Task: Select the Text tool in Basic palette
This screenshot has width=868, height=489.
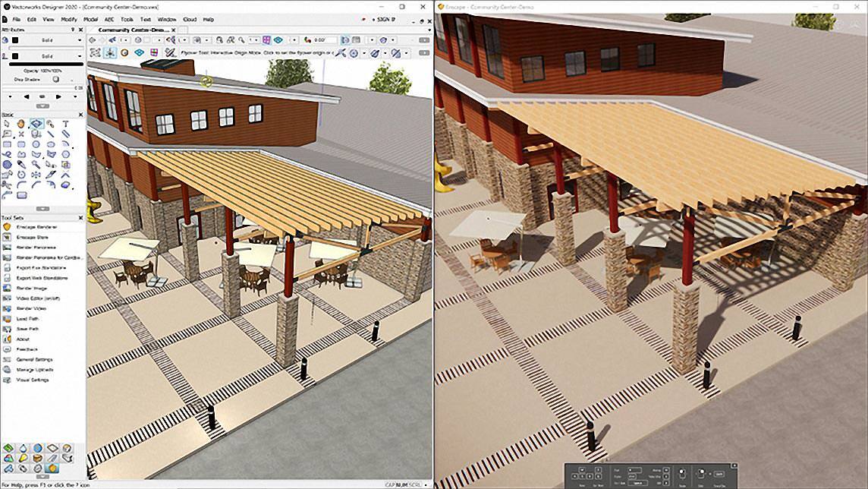Action: click(65, 124)
